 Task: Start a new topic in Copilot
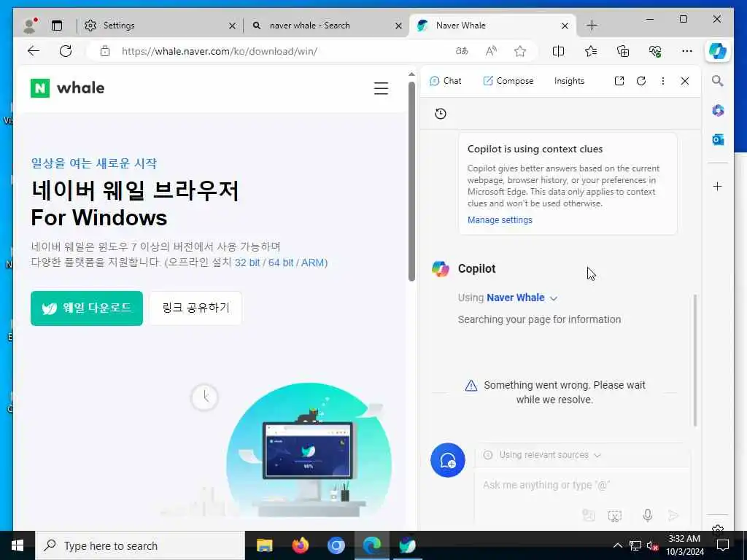click(448, 461)
